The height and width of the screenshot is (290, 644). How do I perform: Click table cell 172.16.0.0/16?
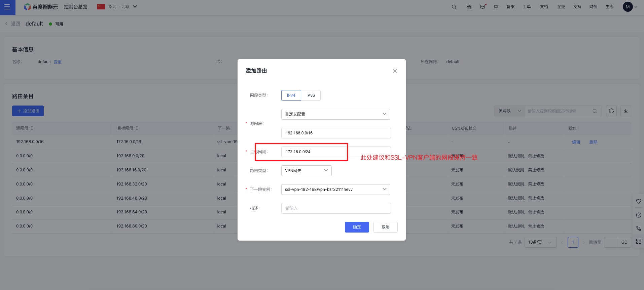(x=129, y=142)
